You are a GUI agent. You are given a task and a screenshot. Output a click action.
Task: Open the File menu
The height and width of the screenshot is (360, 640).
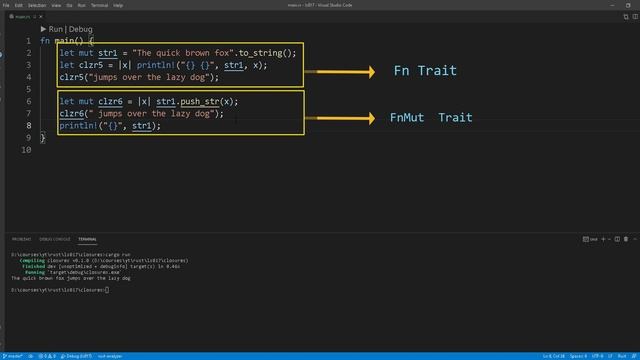pos(6,5)
